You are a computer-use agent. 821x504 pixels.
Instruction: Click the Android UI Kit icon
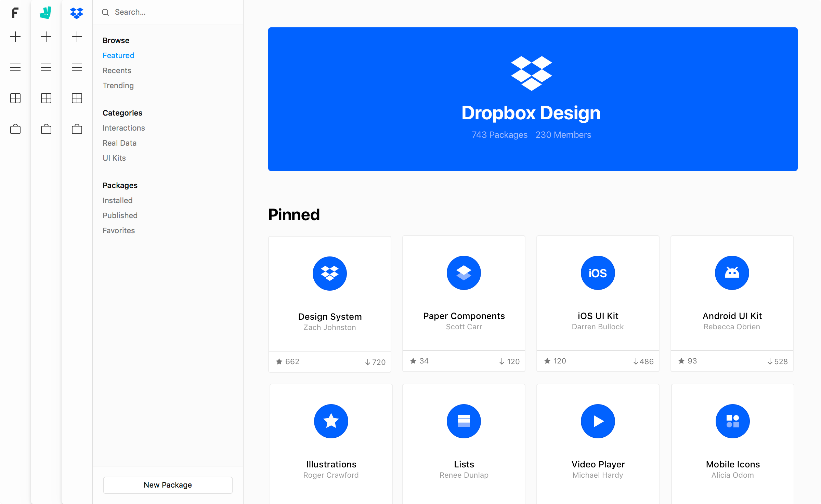click(x=732, y=272)
